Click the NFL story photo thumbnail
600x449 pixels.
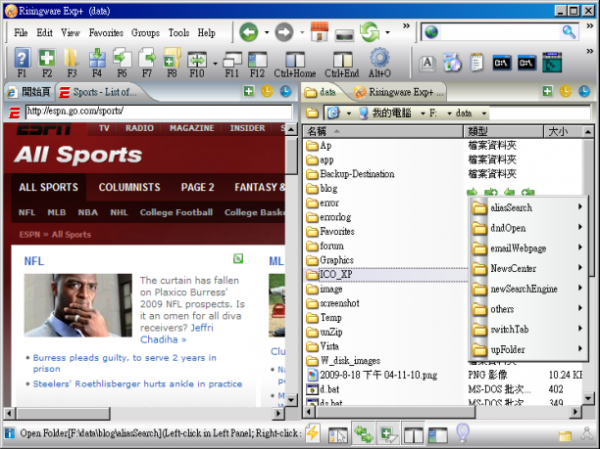click(x=78, y=305)
